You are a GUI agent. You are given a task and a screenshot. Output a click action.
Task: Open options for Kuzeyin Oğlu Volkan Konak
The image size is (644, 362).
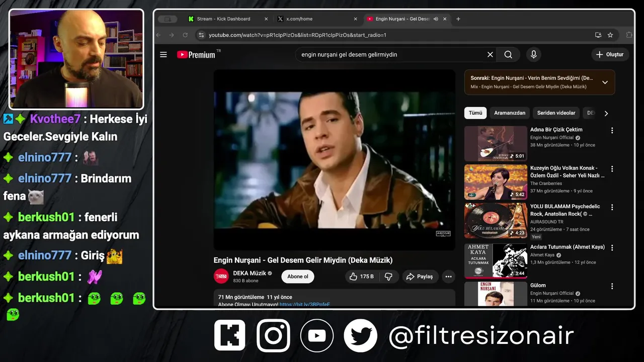coord(612,169)
